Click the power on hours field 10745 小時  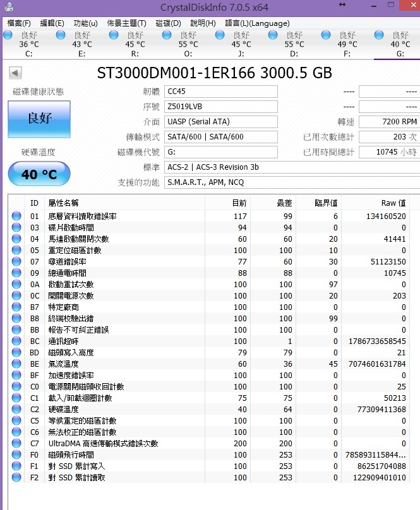(390, 152)
